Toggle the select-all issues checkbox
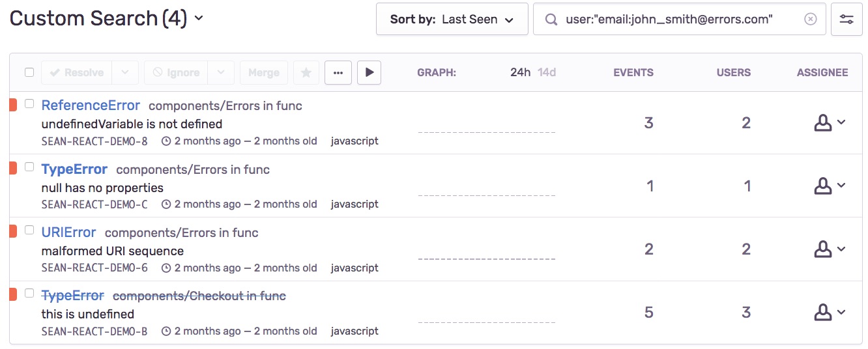Viewport: 868px width, 349px height. point(29,72)
